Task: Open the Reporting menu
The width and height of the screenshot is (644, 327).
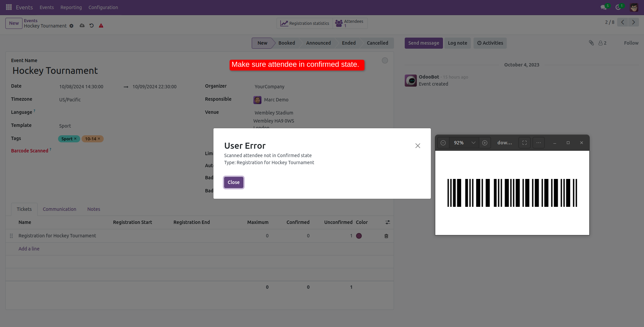Action: click(x=71, y=7)
